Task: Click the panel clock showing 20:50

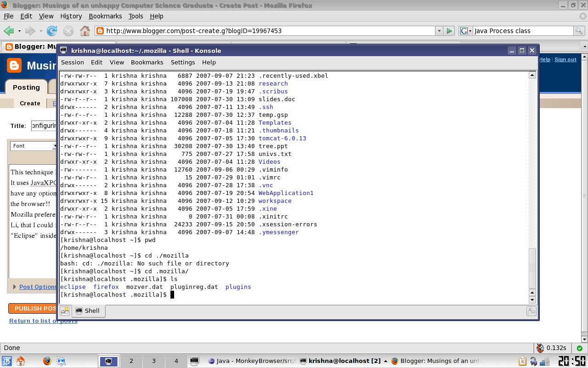Action: (x=572, y=361)
